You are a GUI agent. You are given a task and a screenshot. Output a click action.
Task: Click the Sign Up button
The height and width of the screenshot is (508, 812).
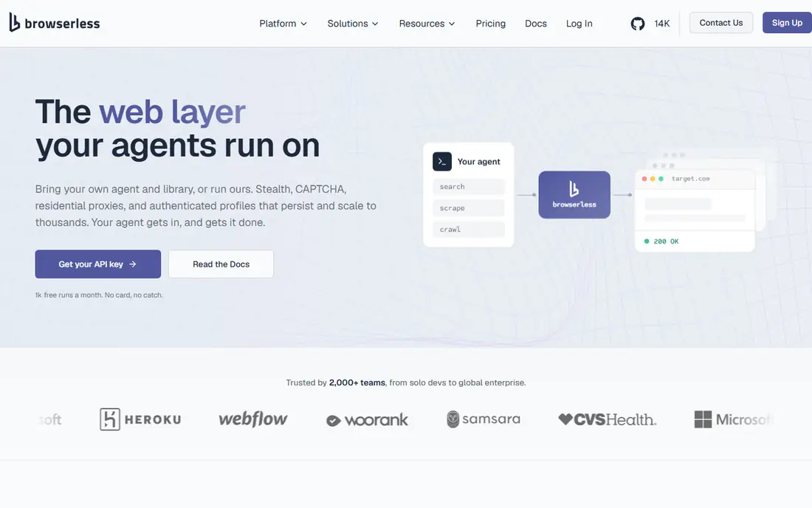[x=787, y=23]
